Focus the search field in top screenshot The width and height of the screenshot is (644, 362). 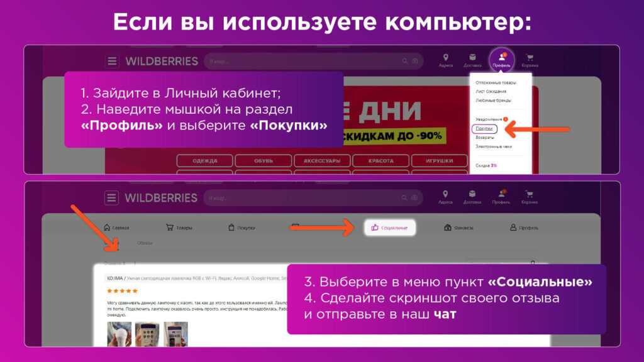pos(313,61)
